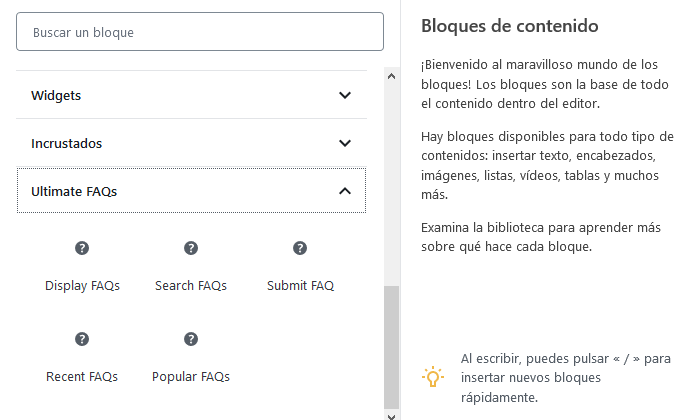Click the Popular FAQs question mark icon
This screenshot has width=694, height=420.
(191, 339)
